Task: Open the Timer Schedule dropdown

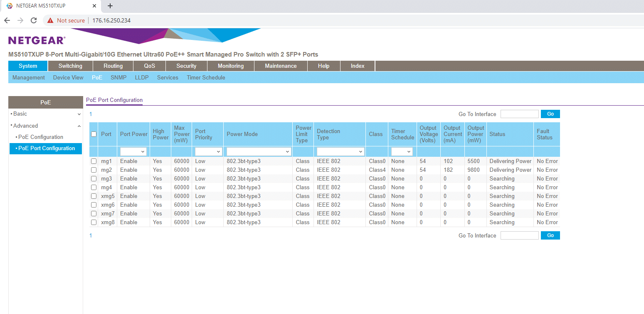Action: point(402,152)
